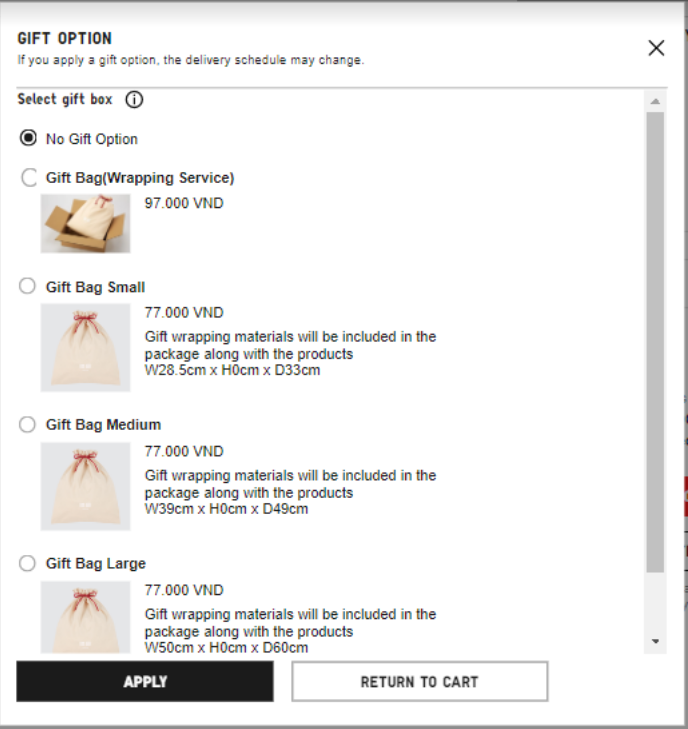Viewport: 688px width, 729px height.
Task: Click the scrollbar up arrow
Action: click(x=655, y=102)
